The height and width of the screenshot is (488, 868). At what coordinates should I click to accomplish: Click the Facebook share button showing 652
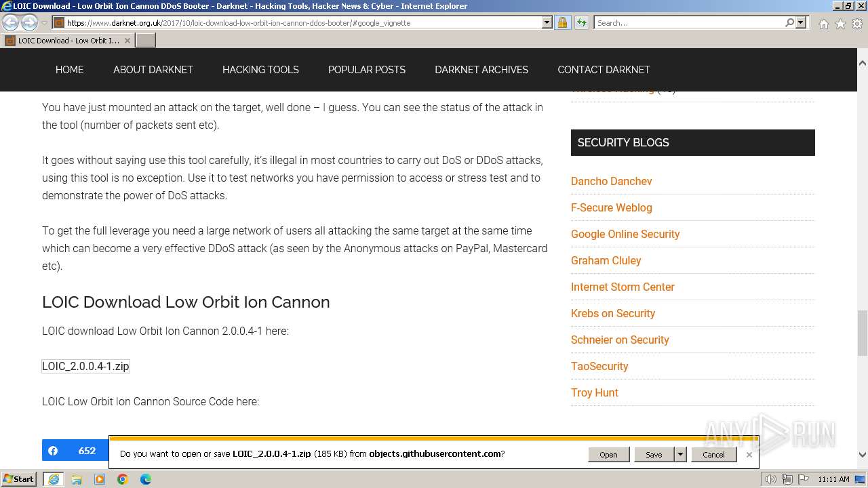[x=75, y=450]
